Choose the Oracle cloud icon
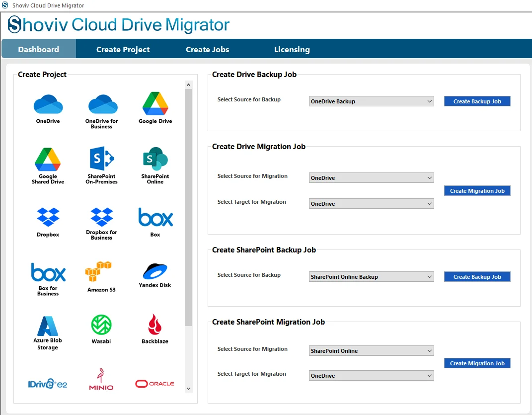Screen dimensions: 532x415 (x=154, y=384)
